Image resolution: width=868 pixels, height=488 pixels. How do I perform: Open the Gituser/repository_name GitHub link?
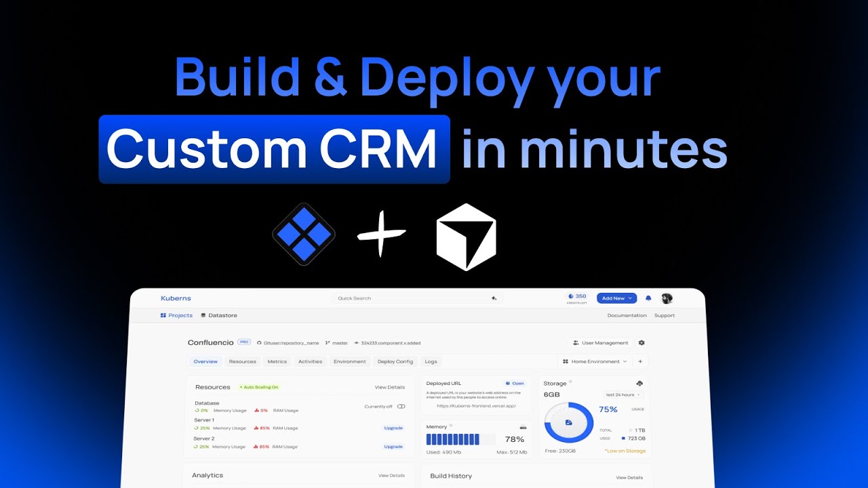[x=288, y=343]
